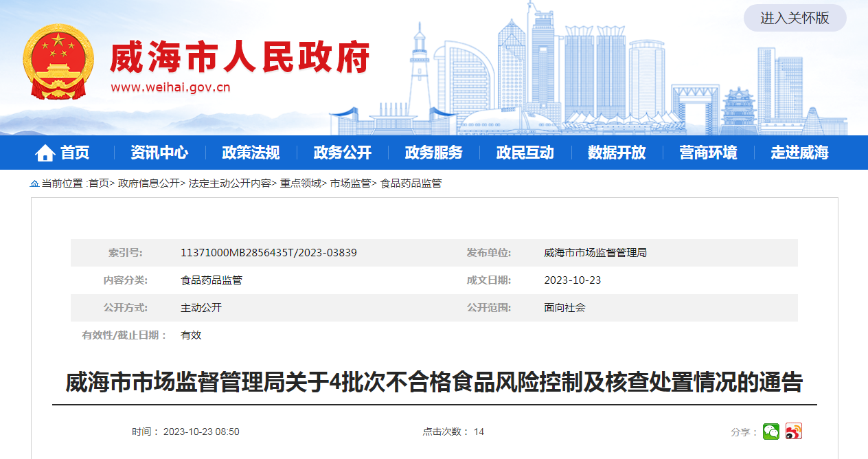Viewport: 868px width, 459px height.
Task: Click the 公开范围 label
Action: [489, 308]
